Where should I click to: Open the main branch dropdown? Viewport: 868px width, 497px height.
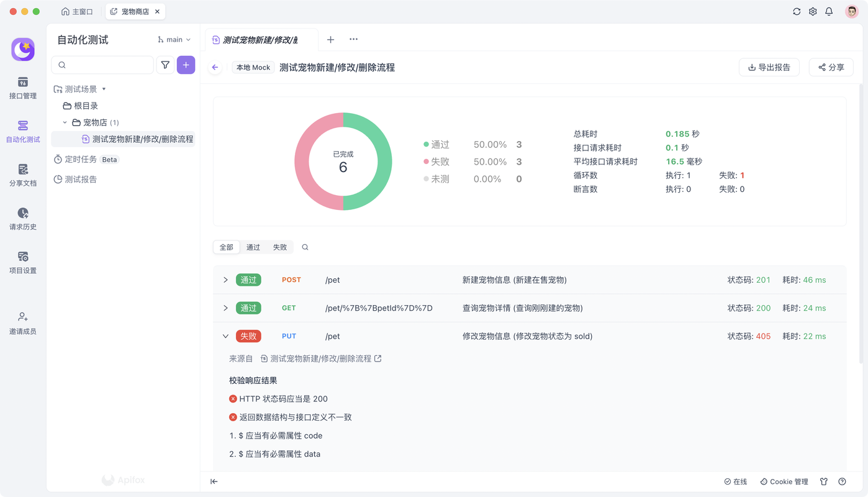(174, 39)
